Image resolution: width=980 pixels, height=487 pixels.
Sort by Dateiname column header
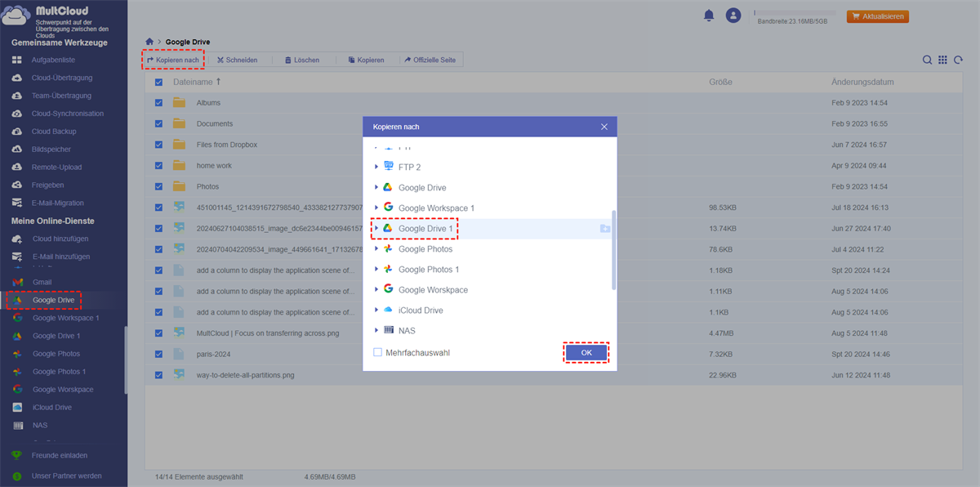(x=197, y=83)
